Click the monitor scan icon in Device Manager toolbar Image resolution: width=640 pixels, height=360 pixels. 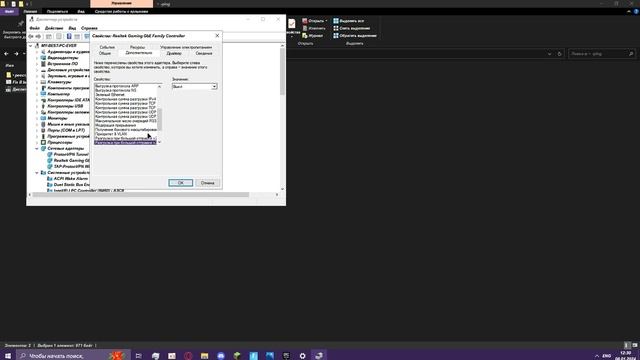point(87,36)
